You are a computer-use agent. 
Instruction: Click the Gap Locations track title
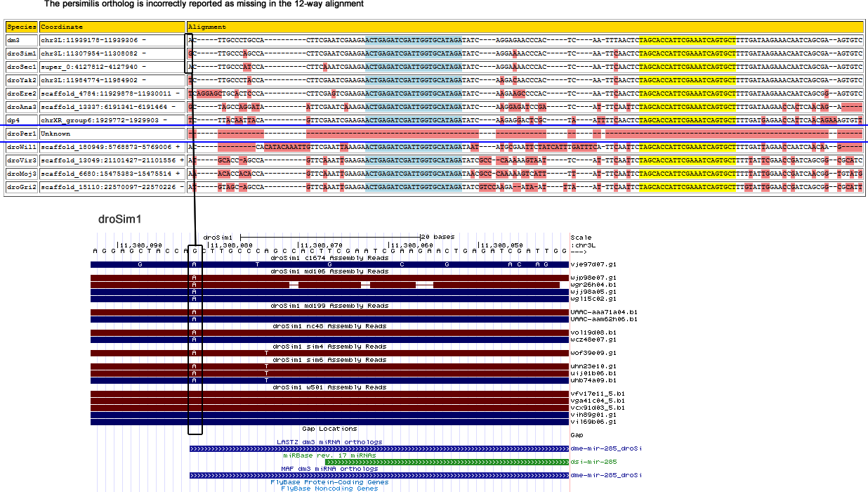(329, 429)
